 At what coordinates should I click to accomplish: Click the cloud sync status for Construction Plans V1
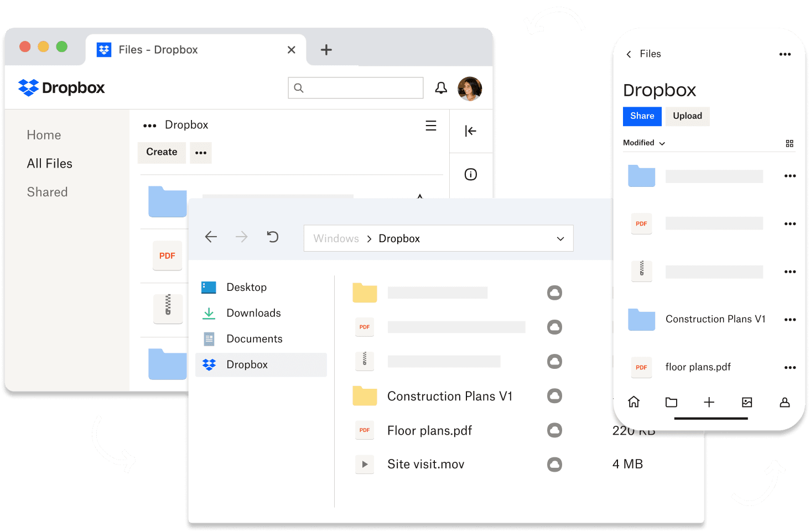tap(554, 396)
